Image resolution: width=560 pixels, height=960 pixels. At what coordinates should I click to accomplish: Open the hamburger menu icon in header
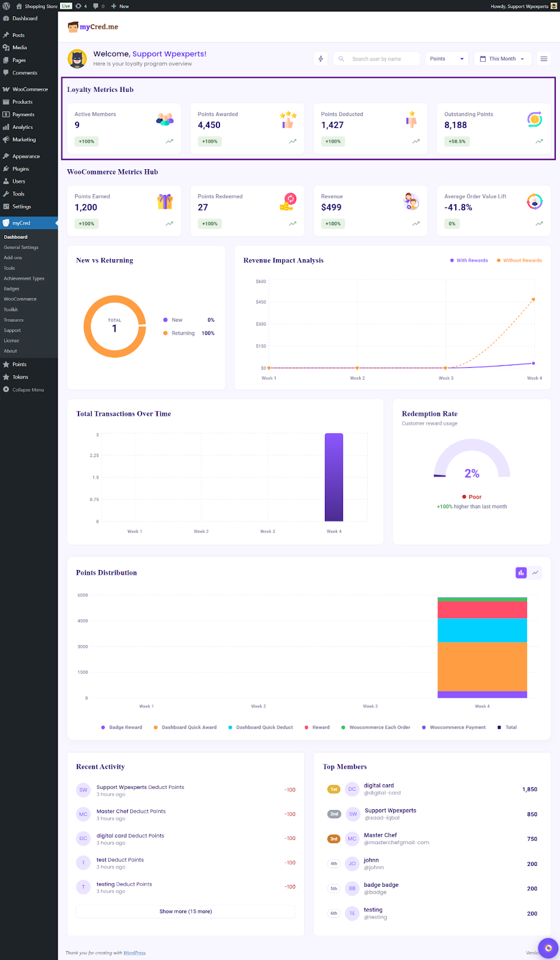coord(544,59)
